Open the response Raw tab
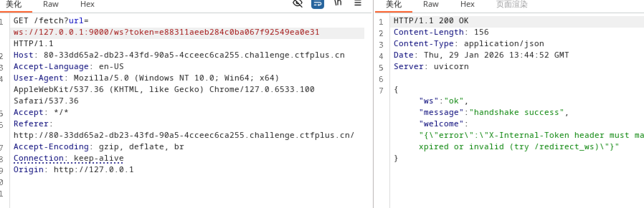The image size is (644, 208). 431,4
